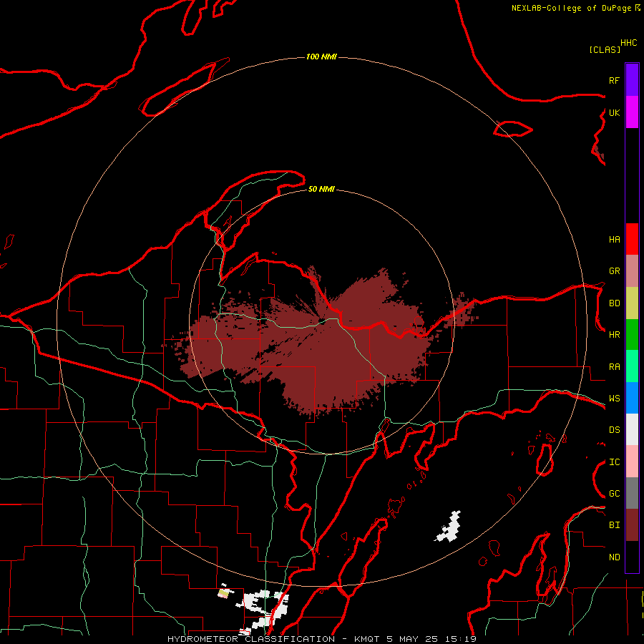Screen dimensions: 644x644
Task: Click the 50 NMI range ring label
Action: point(321,189)
